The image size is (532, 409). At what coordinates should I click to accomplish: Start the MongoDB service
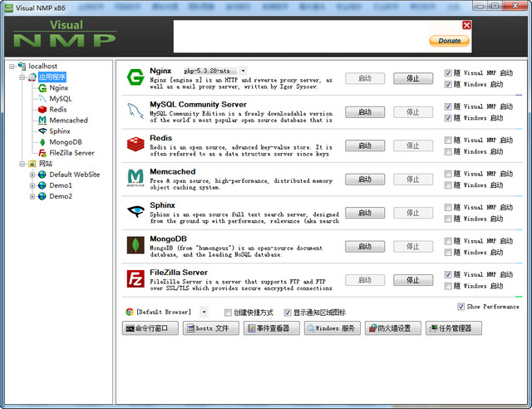[x=365, y=246]
